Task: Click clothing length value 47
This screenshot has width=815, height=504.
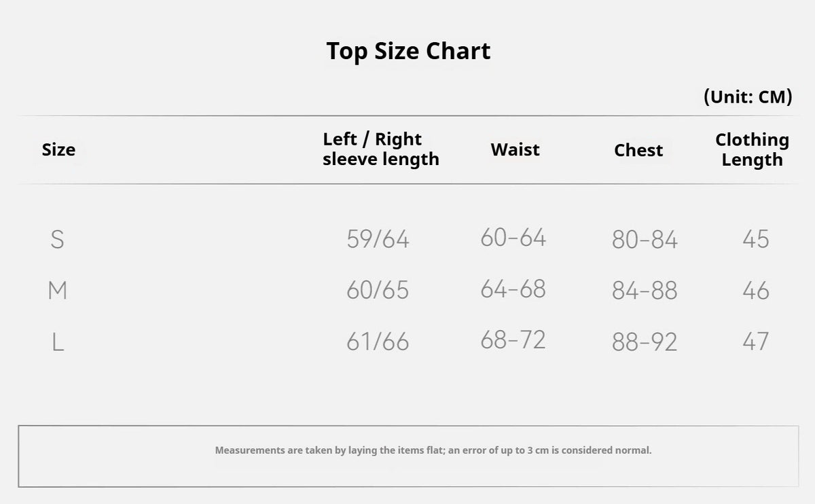Action: [755, 341]
